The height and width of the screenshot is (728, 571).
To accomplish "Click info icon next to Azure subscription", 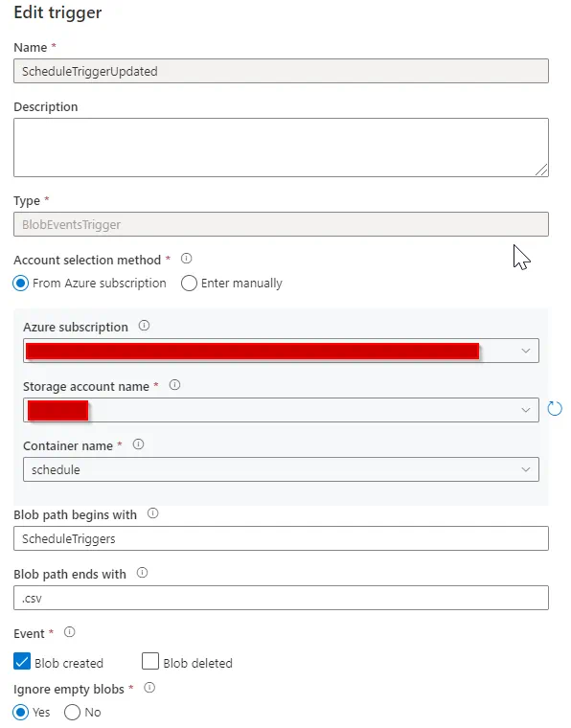I will pos(144,326).
